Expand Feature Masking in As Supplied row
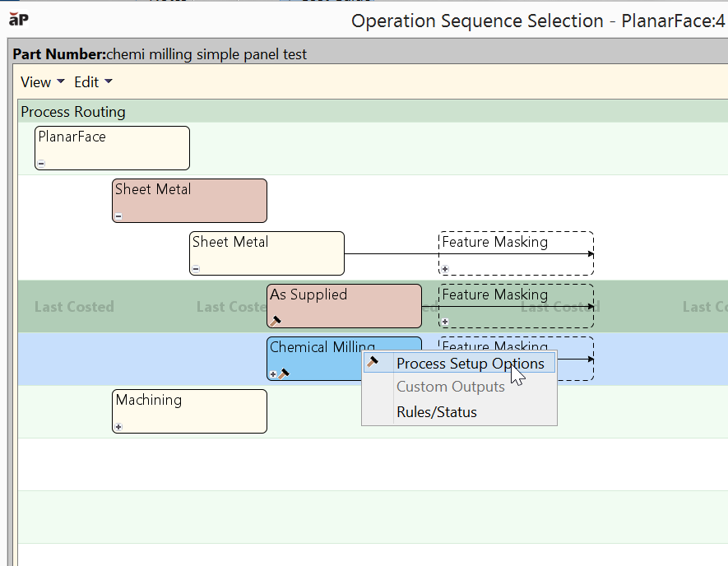 click(445, 322)
